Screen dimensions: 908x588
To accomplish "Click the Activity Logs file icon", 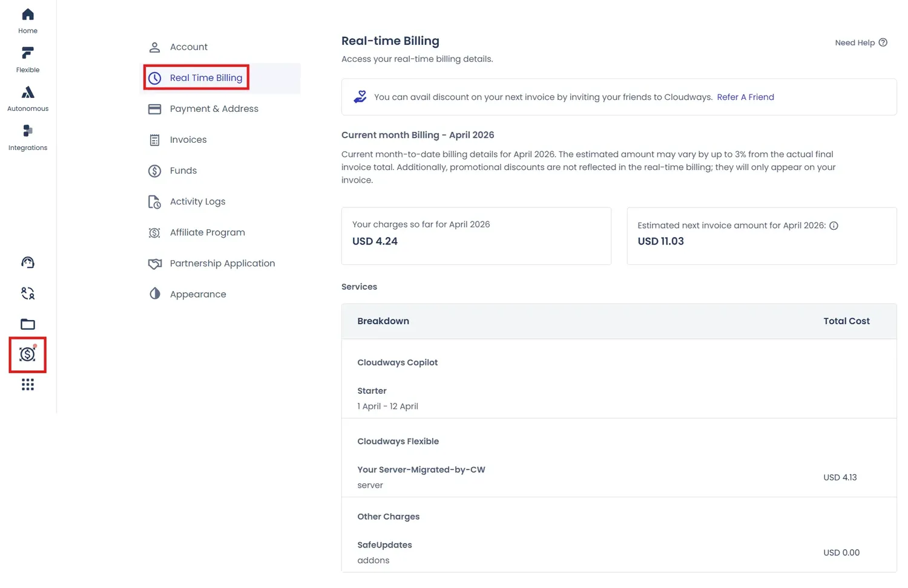I will [155, 201].
